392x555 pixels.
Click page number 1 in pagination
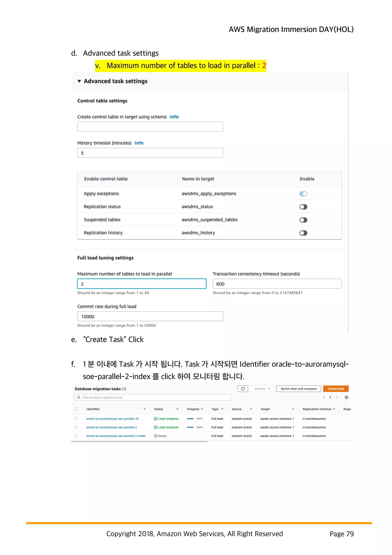(x=330, y=397)
